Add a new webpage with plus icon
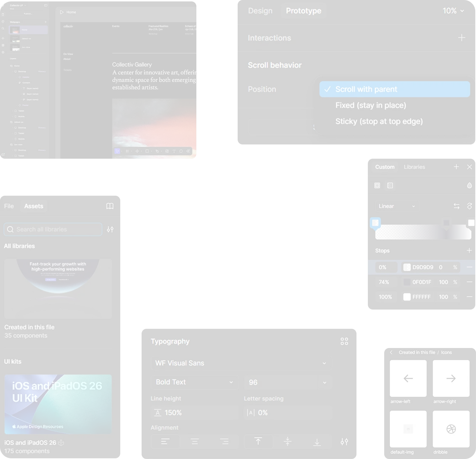Viewport: 476px width, 459px height. [x=46, y=22]
